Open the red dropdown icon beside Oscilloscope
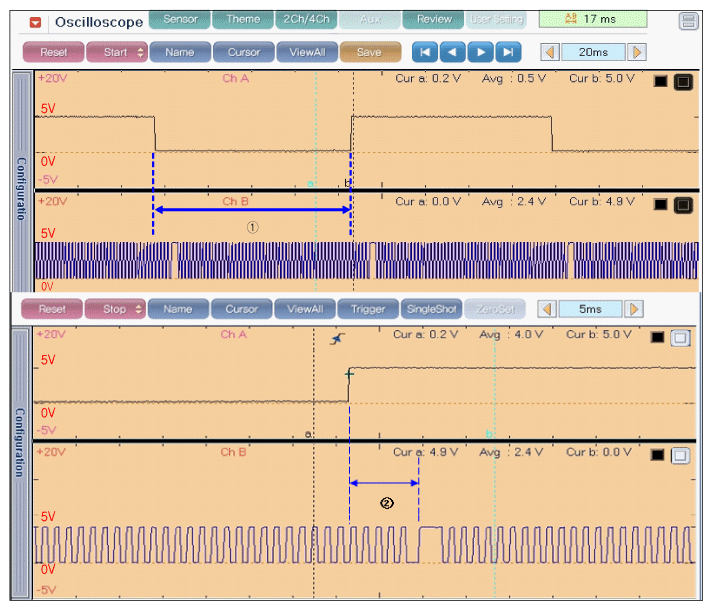The width and height of the screenshot is (712, 610). [x=35, y=22]
